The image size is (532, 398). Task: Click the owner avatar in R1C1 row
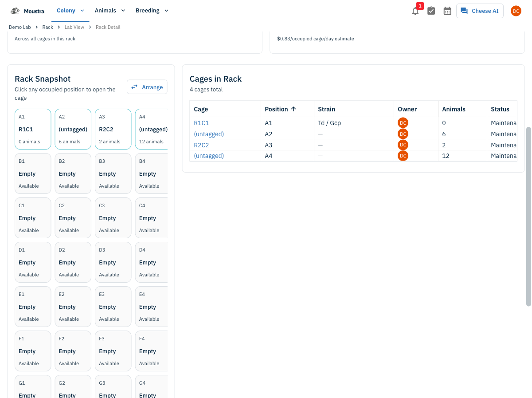[403, 123]
